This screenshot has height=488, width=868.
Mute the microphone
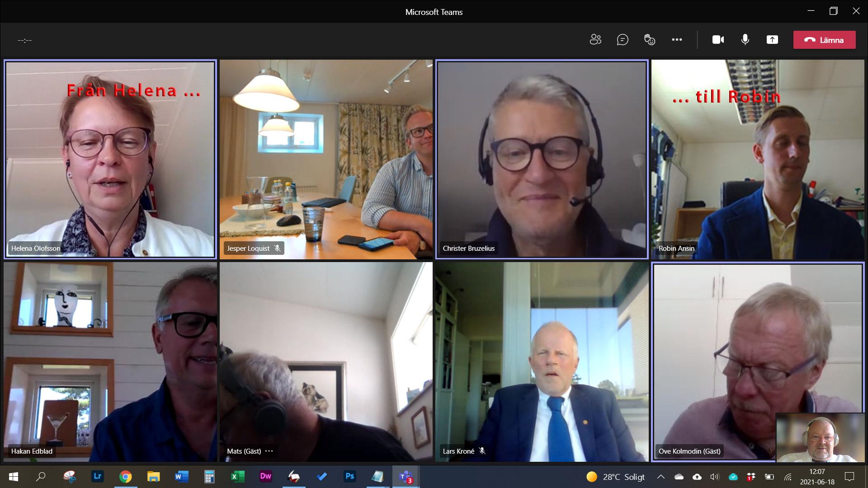point(745,40)
